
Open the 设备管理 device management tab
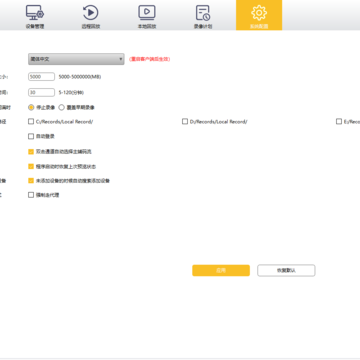(x=35, y=16)
